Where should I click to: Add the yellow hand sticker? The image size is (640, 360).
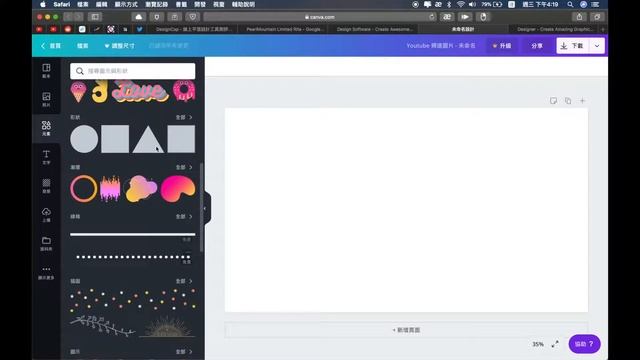coord(100,91)
